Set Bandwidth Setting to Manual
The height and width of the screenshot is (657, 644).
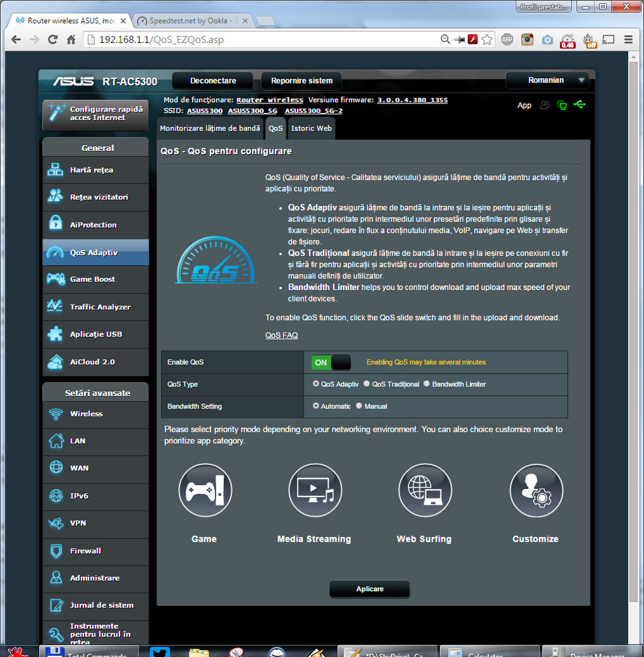[x=359, y=406]
